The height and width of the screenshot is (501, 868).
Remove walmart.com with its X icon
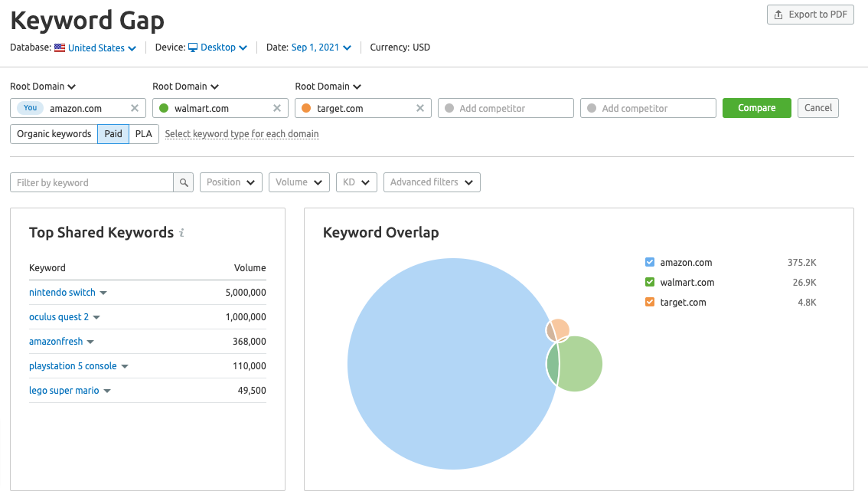[x=277, y=108]
